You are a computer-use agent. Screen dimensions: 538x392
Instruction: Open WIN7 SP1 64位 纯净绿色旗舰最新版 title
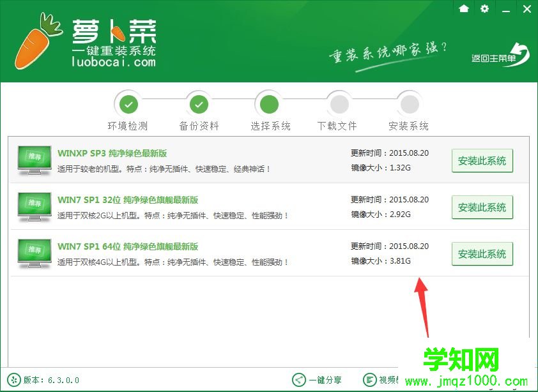[x=128, y=246]
